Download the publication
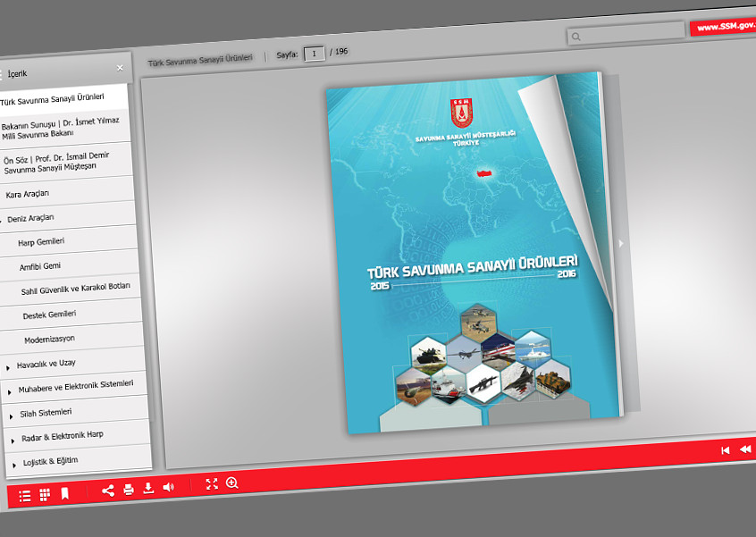The height and width of the screenshot is (537, 756). (148, 489)
